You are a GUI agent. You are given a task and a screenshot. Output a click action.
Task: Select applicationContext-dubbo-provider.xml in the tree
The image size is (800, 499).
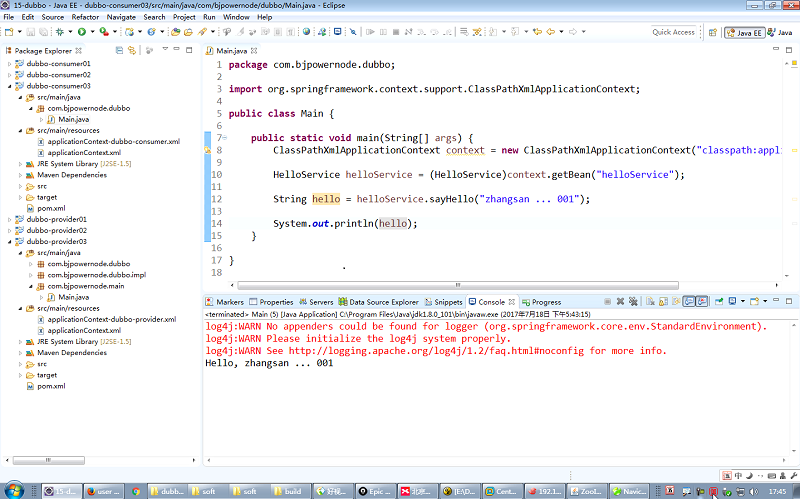tap(112, 320)
